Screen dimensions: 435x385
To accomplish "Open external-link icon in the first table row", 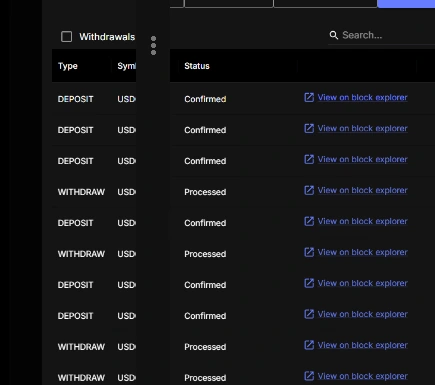I will (309, 97).
